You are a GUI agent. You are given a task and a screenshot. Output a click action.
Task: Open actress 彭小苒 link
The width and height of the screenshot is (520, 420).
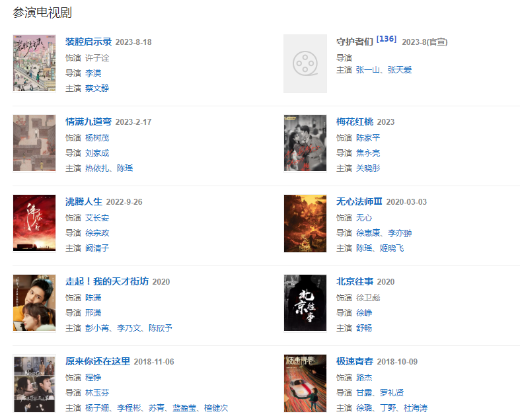click(x=97, y=328)
